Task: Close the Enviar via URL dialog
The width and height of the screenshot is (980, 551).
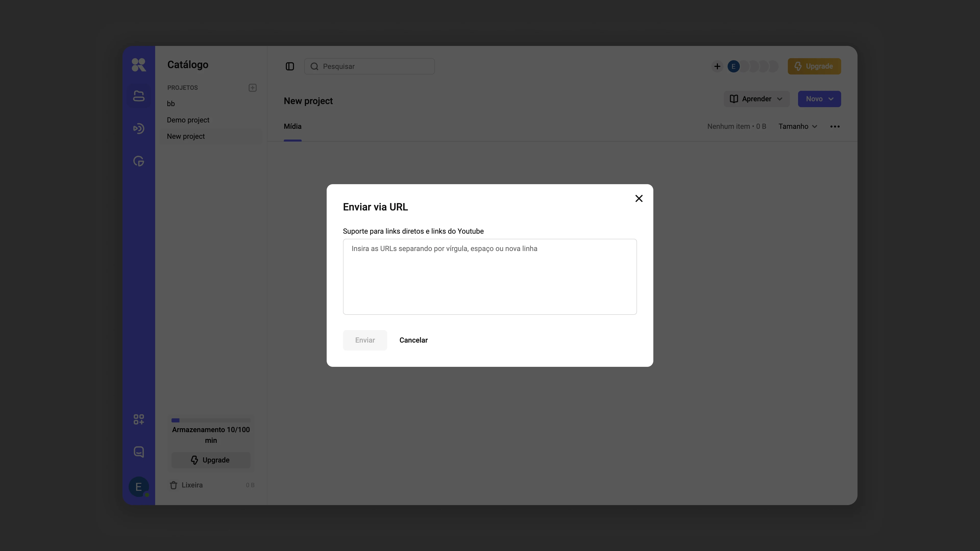Action: (x=639, y=198)
